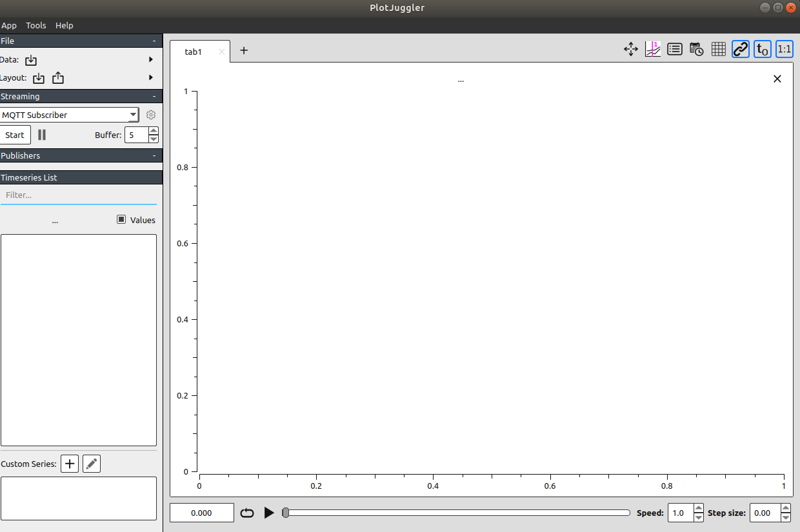Click the date-time display icon
Image resolution: width=800 pixels, height=532 pixels.
(x=696, y=49)
